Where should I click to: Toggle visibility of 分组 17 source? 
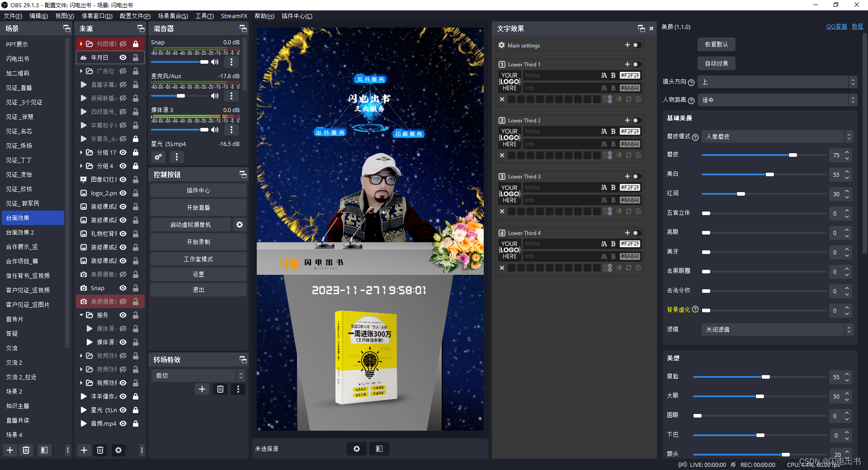coord(123,152)
